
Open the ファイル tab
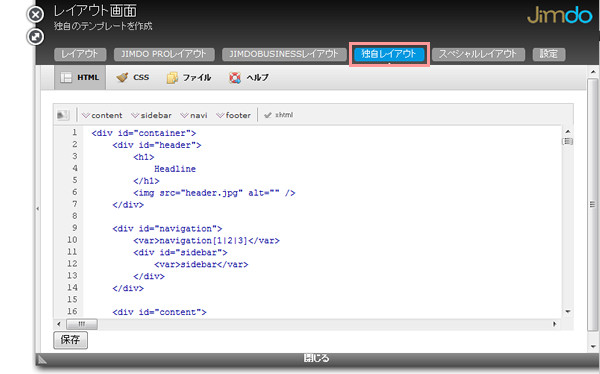click(189, 78)
